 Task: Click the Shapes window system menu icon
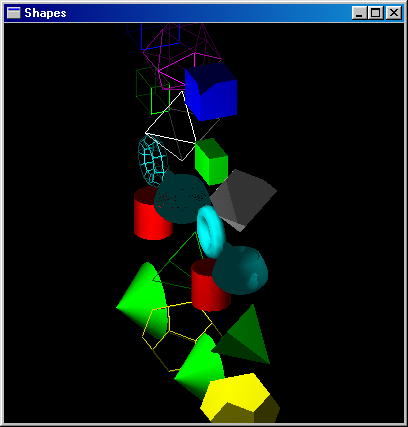click(x=14, y=13)
